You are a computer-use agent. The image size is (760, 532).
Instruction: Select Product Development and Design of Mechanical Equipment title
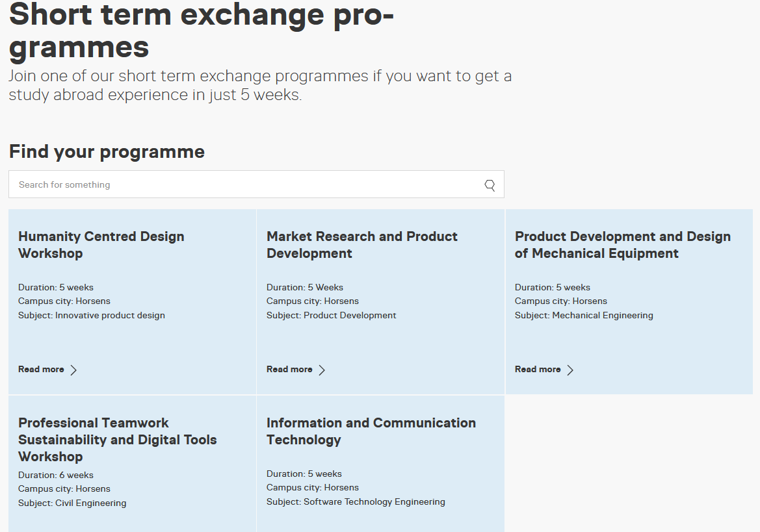[623, 245]
